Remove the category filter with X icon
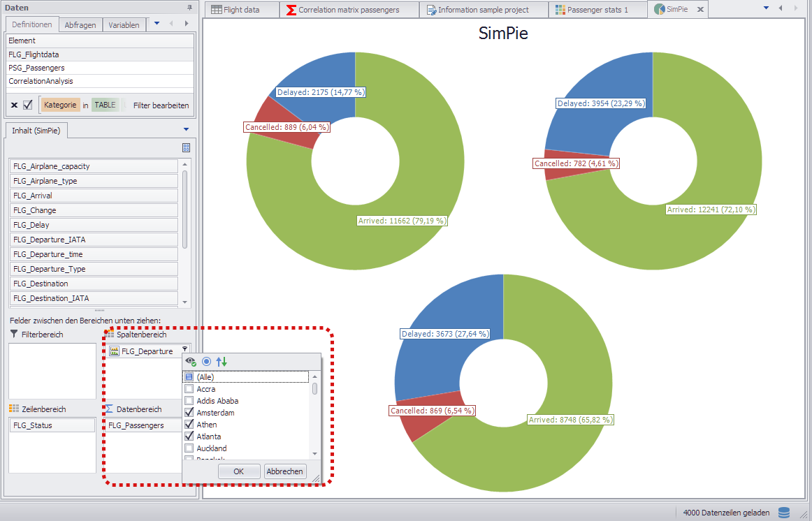Image resolution: width=812 pixels, height=521 pixels. tap(14, 105)
